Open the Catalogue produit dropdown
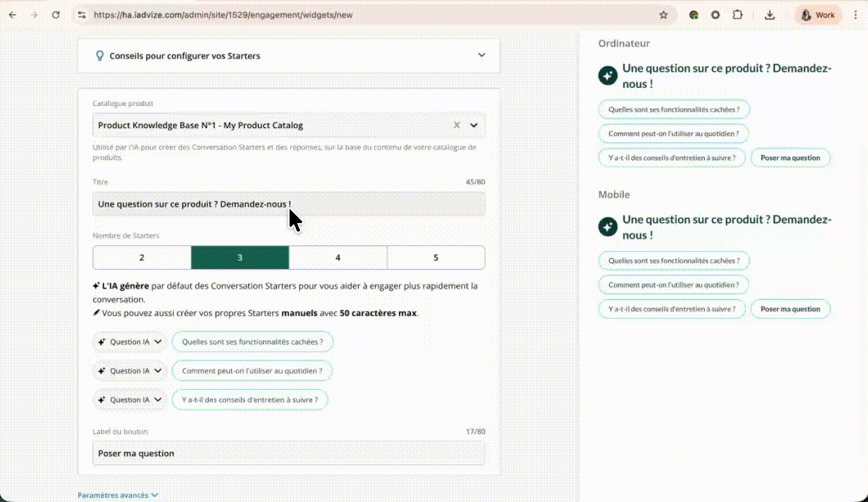Image resolution: width=868 pixels, height=502 pixels. point(474,125)
